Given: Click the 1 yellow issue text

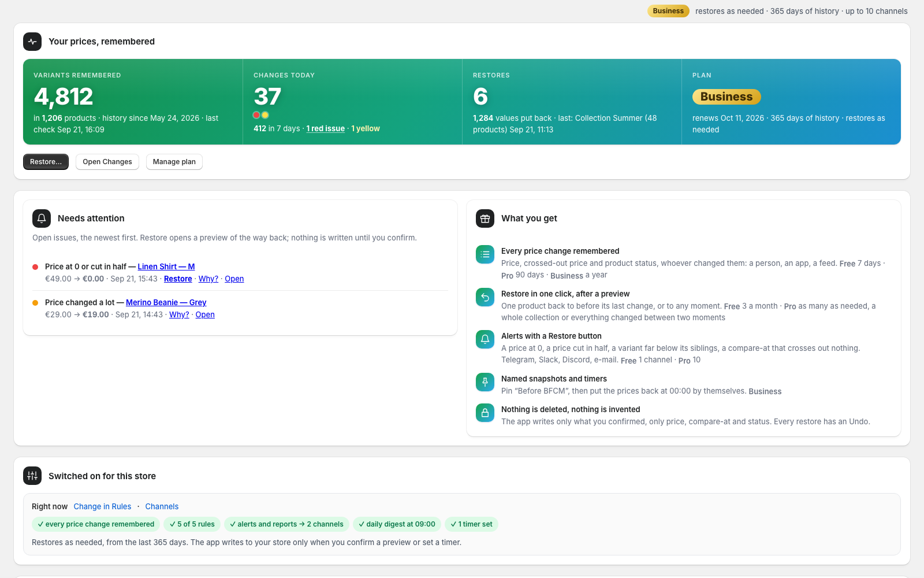Looking at the screenshot, I should pyautogui.click(x=366, y=128).
